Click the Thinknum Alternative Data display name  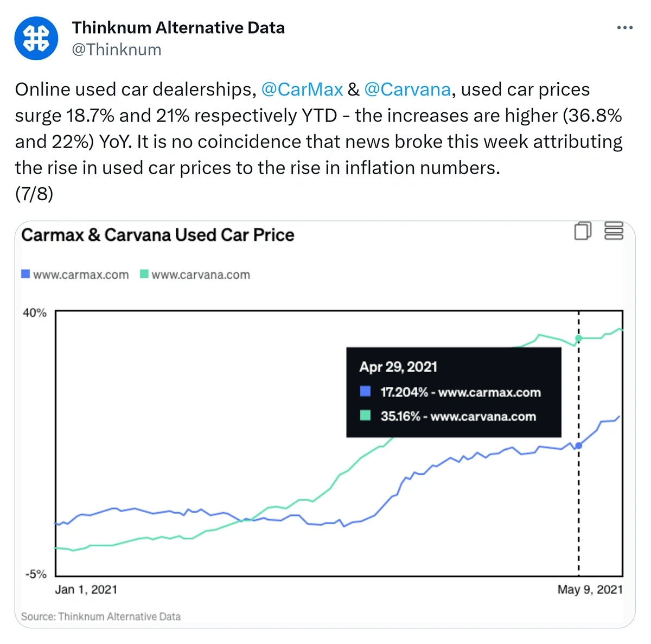pos(178,28)
